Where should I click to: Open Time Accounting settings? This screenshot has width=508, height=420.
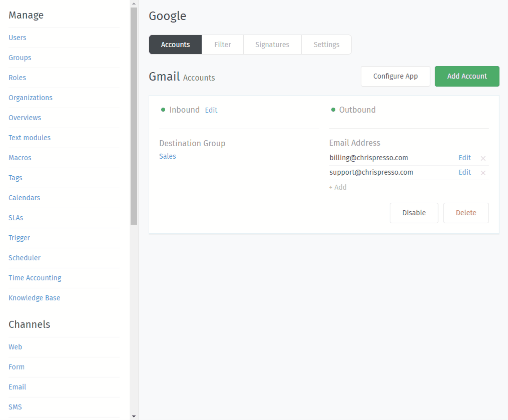(x=35, y=278)
